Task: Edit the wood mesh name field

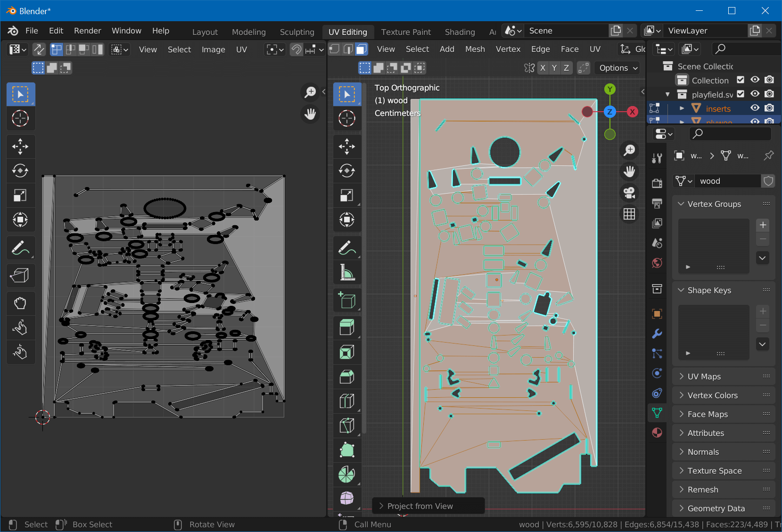Action: (728, 181)
